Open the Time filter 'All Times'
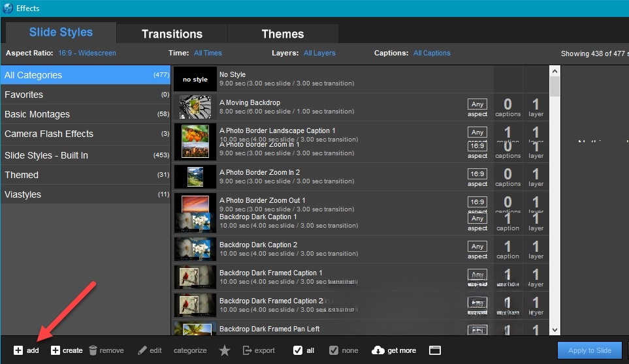The height and width of the screenshot is (364, 629). coord(208,53)
